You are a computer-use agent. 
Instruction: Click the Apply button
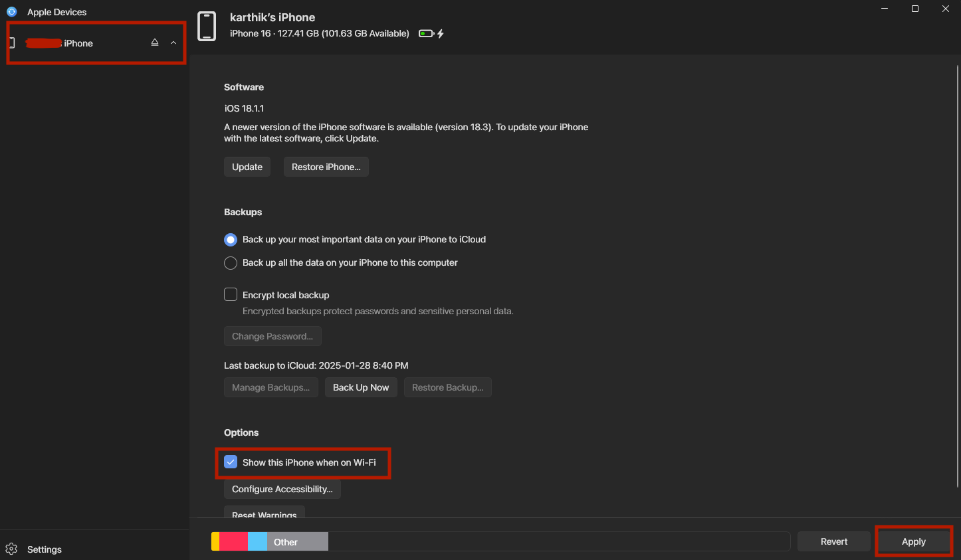pos(914,541)
